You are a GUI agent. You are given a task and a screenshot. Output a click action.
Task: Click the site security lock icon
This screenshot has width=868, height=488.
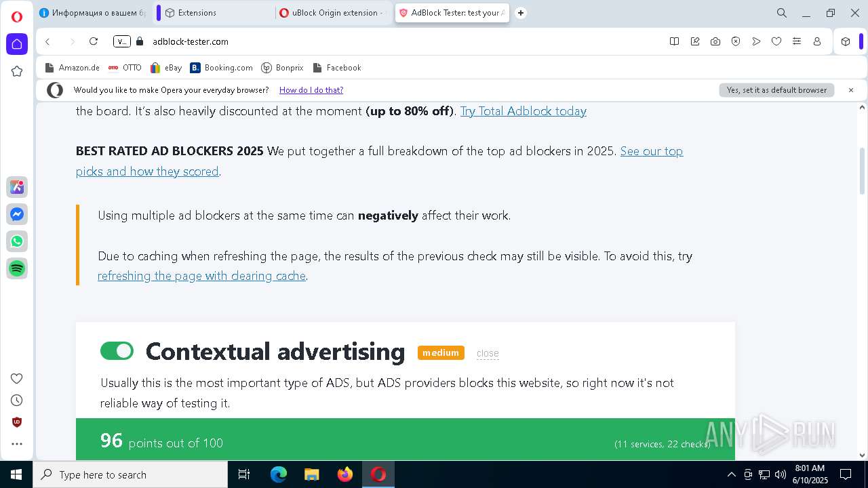point(140,41)
